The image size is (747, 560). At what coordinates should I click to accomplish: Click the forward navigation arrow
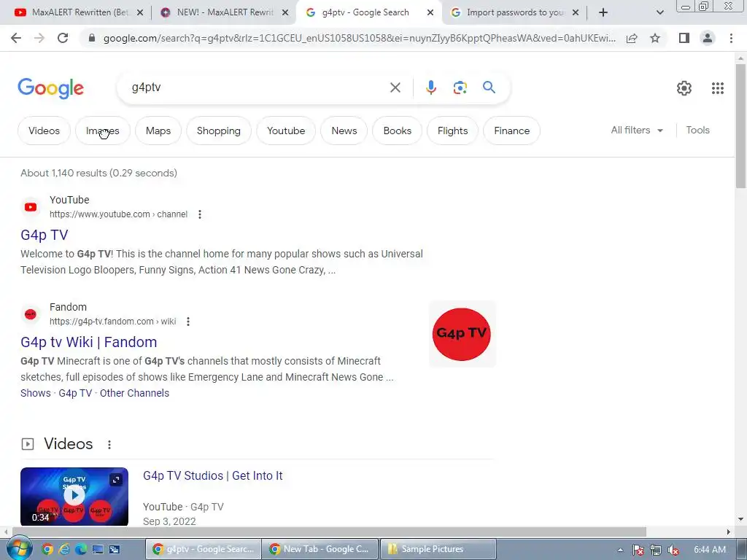click(x=39, y=38)
